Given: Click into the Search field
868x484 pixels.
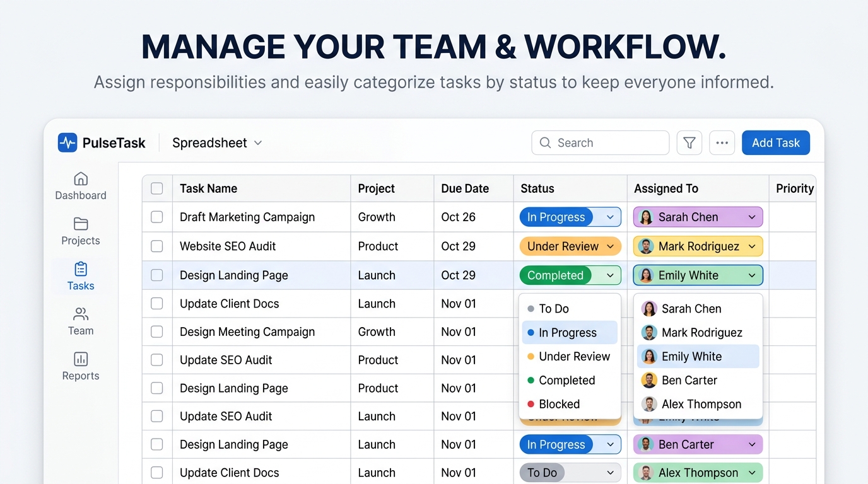Looking at the screenshot, I should (x=606, y=143).
